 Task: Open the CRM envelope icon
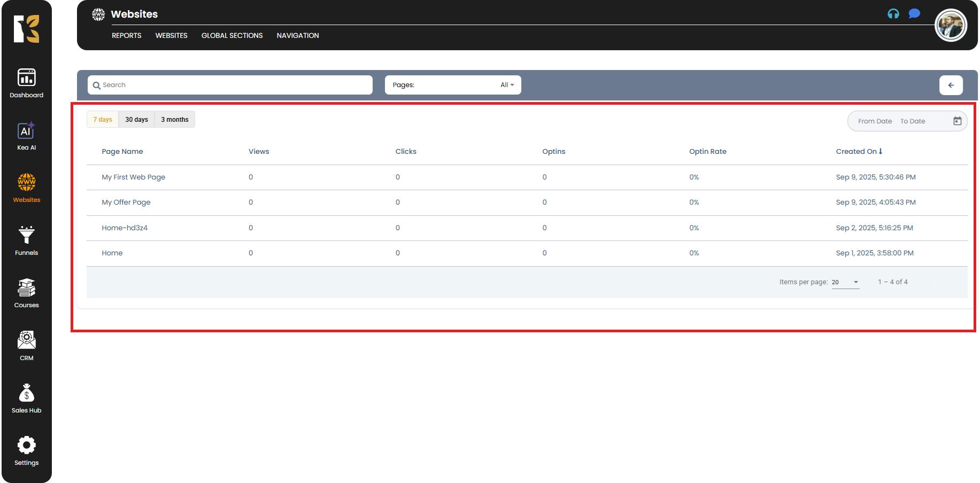26,340
